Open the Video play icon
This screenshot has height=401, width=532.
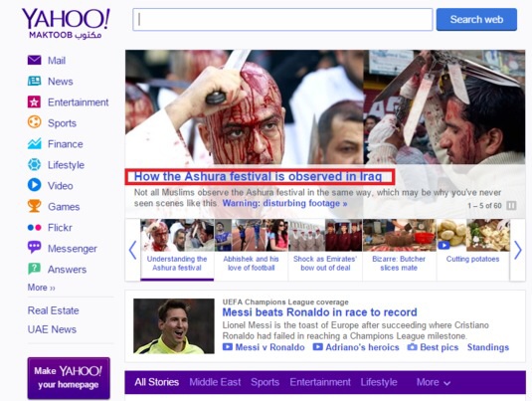34,185
